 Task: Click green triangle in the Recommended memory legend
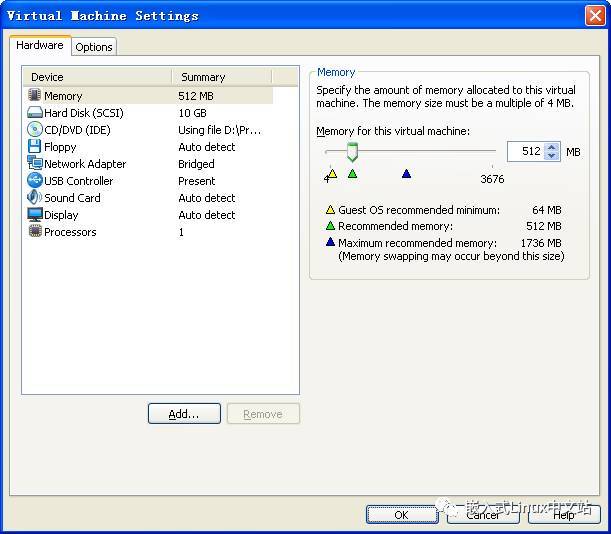click(330, 226)
